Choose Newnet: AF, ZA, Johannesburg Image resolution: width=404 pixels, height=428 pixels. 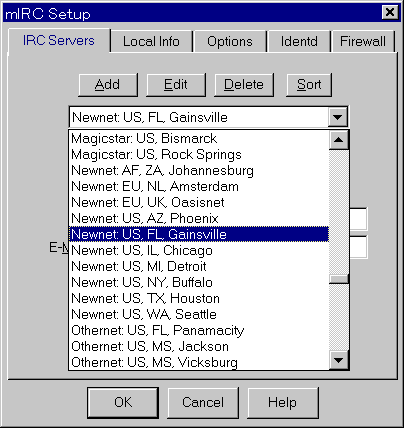199,170
